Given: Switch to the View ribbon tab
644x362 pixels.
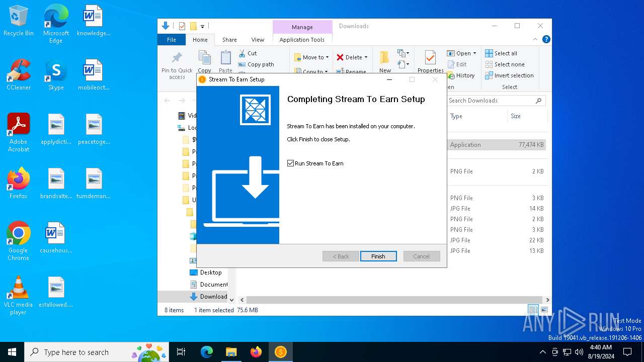Looking at the screenshot, I should (258, 40).
